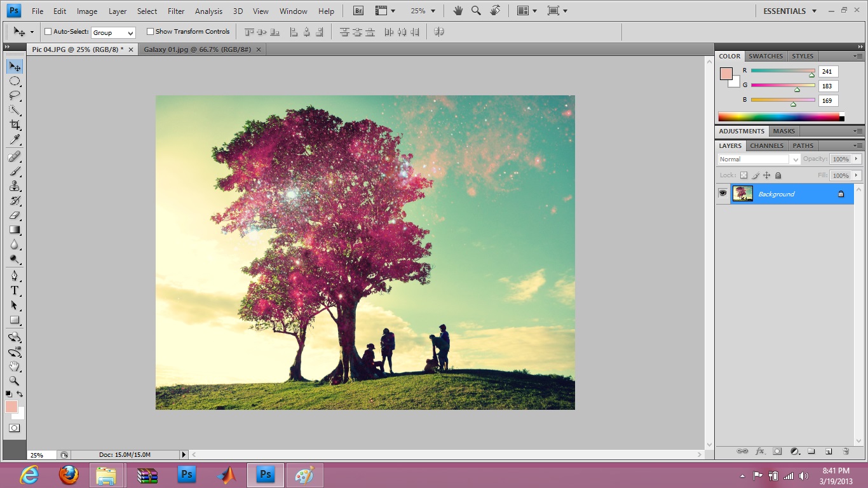The width and height of the screenshot is (868, 488).
Task: Select the Crop tool
Action: [x=15, y=125]
